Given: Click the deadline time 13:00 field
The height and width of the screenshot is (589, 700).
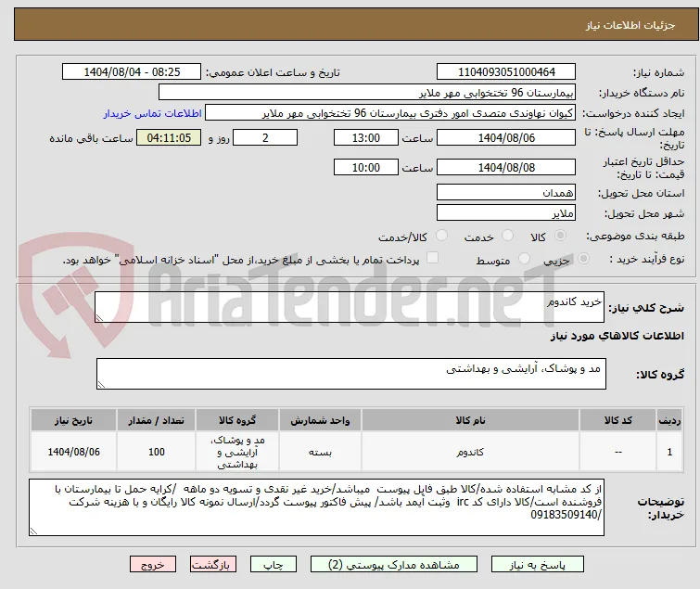Looking at the screenshot, I should (366, 137).
